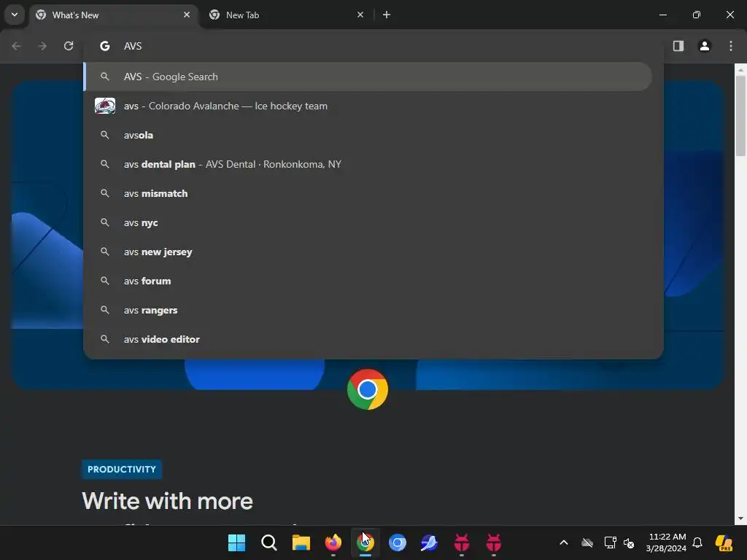Select AVS - Google Search suggestion
Image resolution: width=747 pixels, height=560 pixels.
pyautogui.click(x=368, y=77)
